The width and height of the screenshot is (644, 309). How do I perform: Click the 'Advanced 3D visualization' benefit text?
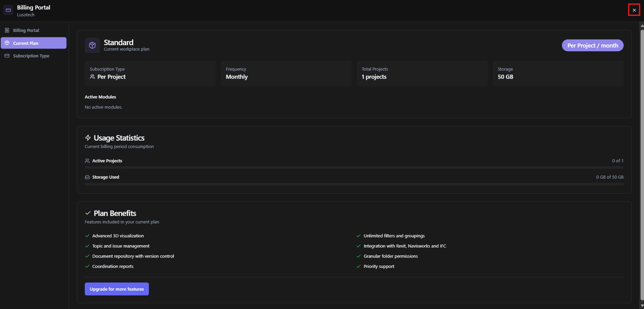[118, 236]
